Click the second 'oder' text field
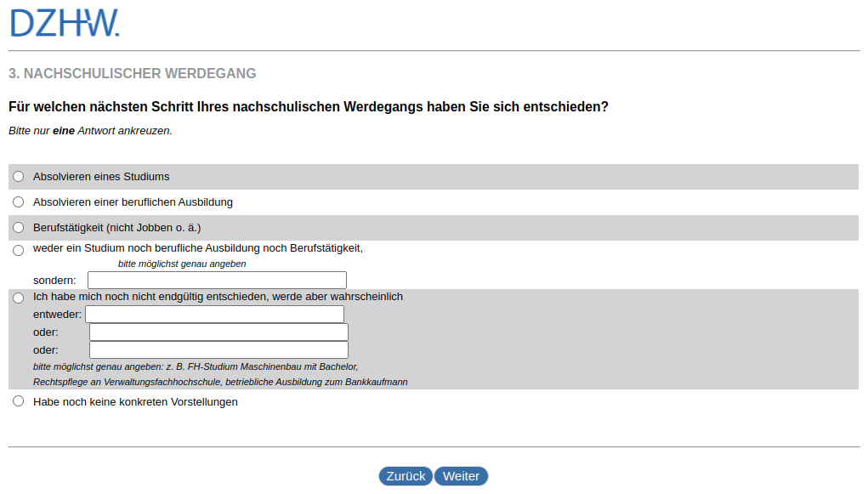 [x=218, y=350]
